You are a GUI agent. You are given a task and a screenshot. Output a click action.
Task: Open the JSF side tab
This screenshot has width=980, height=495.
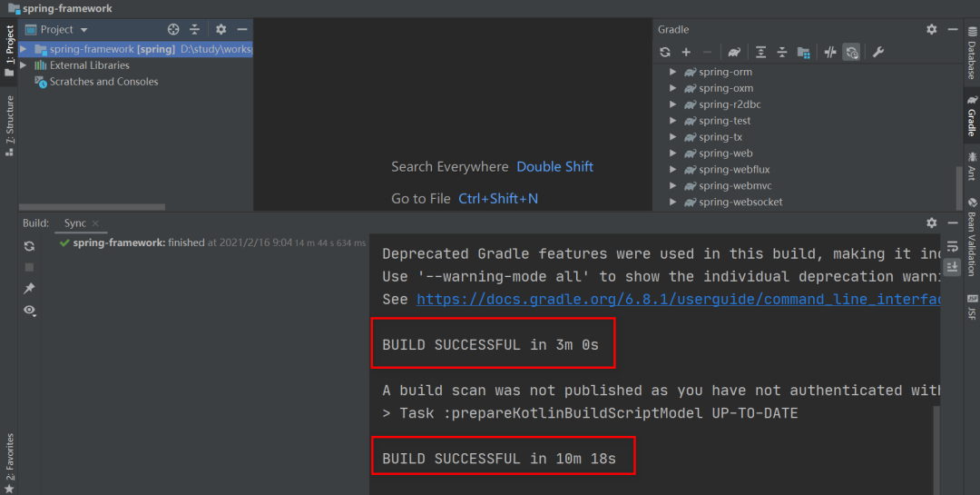[x=972, y=307]
